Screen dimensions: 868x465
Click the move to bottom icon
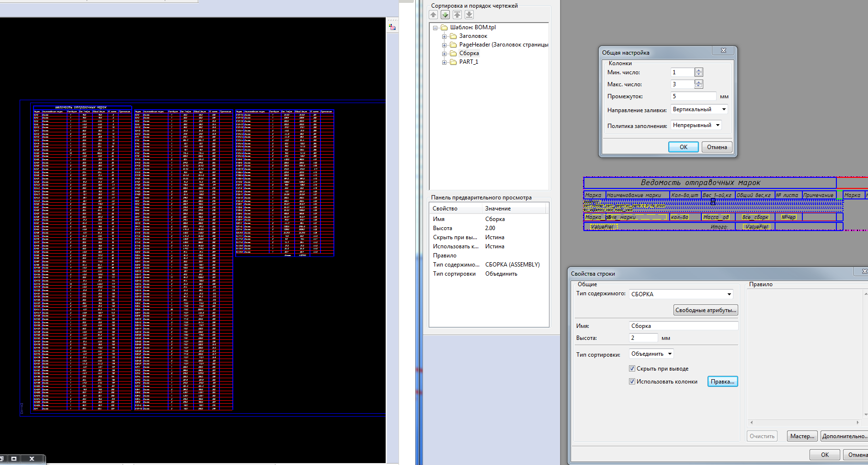click(x=469, y=15)
